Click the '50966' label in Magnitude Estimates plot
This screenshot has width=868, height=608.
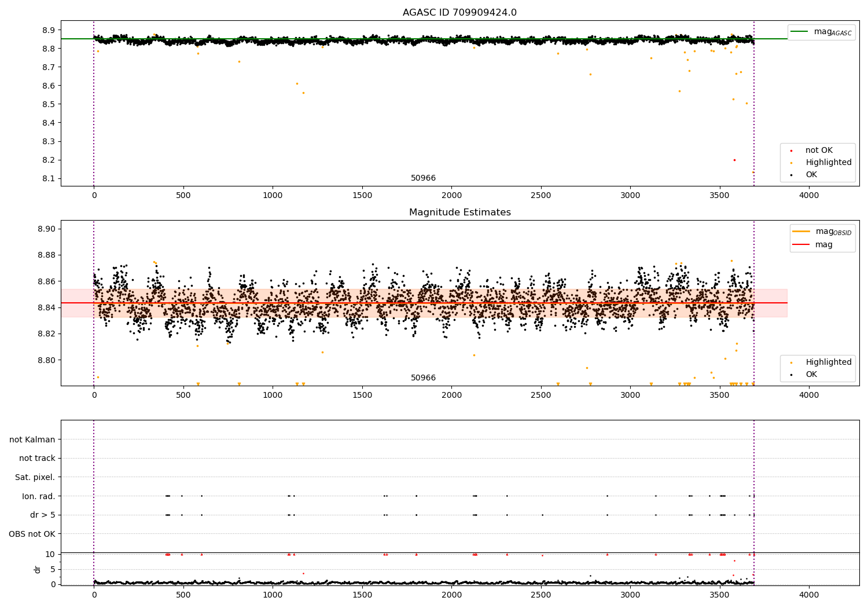423,378
